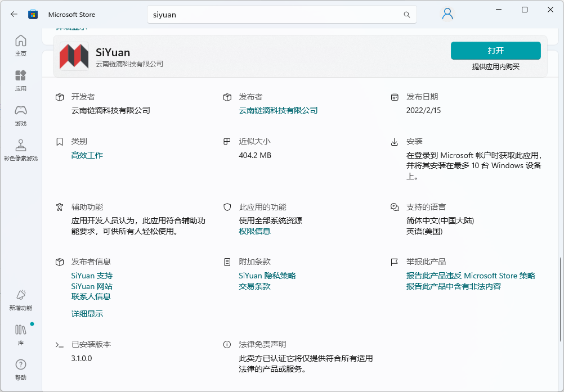
Task: Open Help (帮助) icon
Action: [21, 369]
